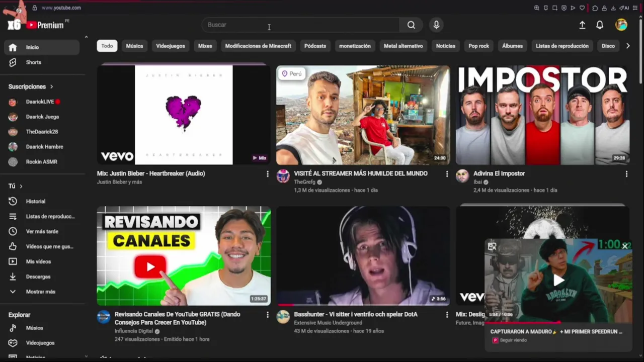Expand sidebar with Mostrar más

(40, 292)
